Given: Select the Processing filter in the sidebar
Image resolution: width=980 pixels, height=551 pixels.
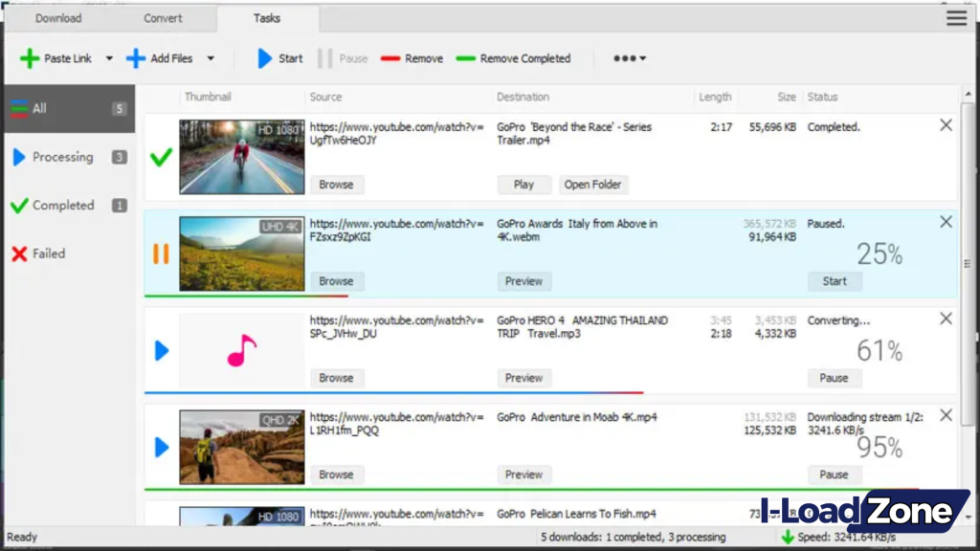Looking at the screenshot, I should 63,157.
